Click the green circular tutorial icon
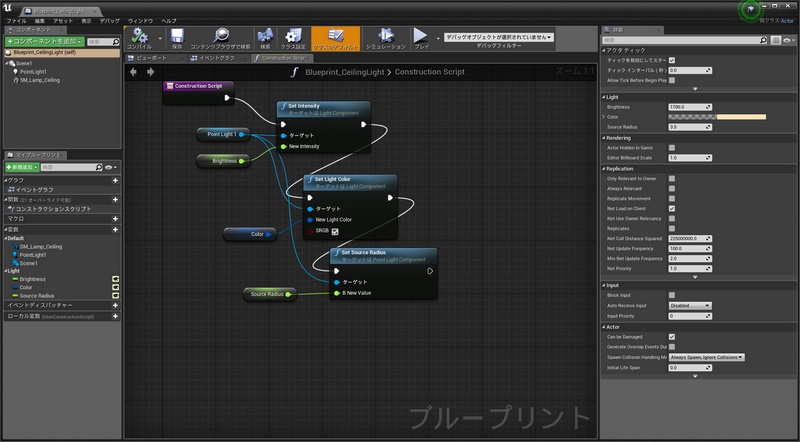The height and width of the screenshot is (442, 800). point(750,10)
